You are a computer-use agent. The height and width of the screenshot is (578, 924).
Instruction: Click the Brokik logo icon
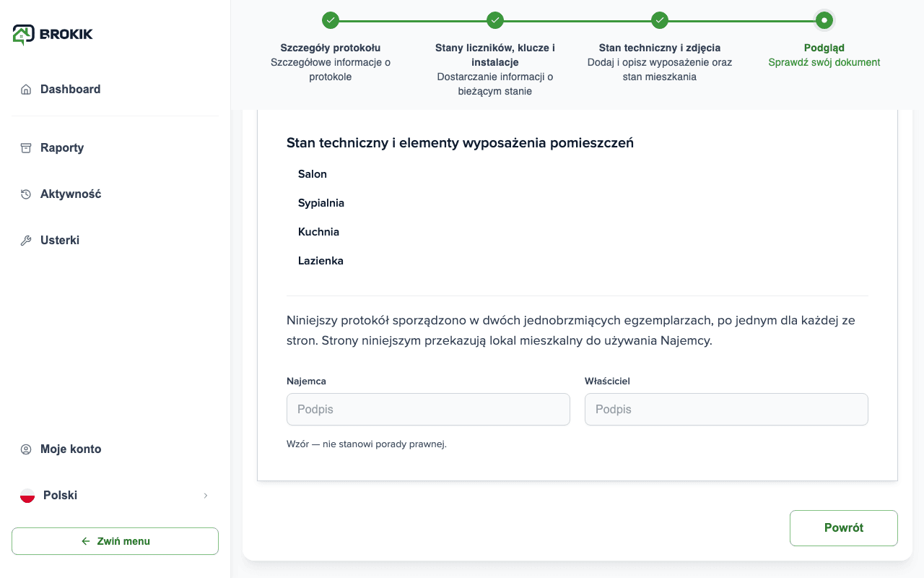23,34
